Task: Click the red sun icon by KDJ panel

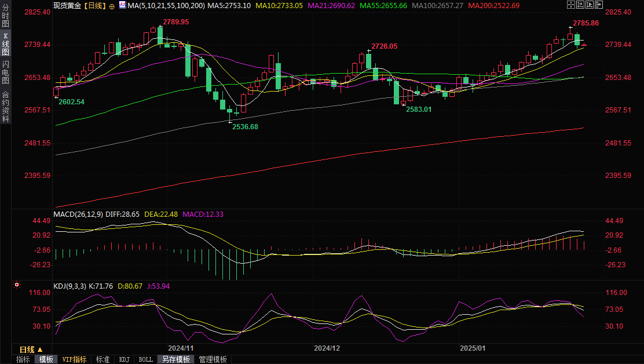Action: pyautogui.click(x=17, y=284)
